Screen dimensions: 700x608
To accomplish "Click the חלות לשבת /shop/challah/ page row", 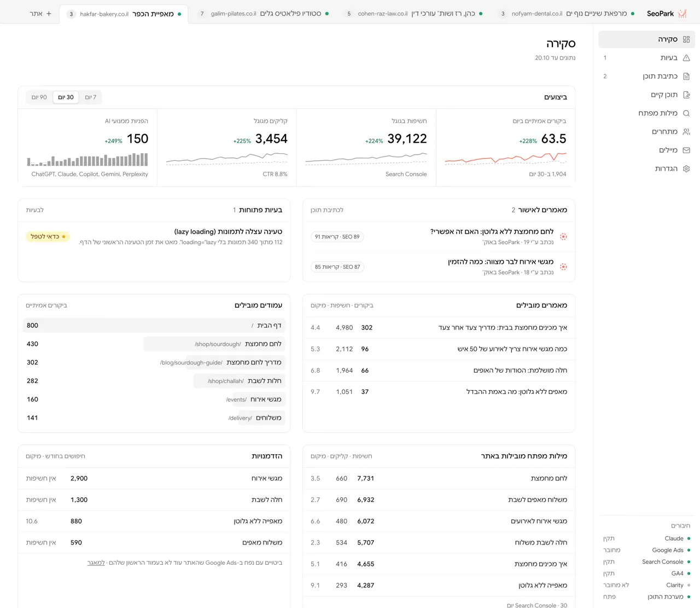I will [x=154, y=381].
